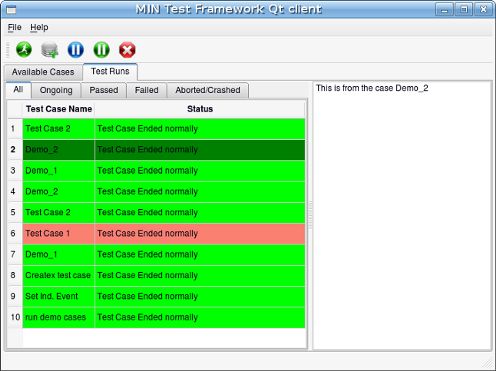496x371 pixels.
Task: Click the green Resume toolbar icon
Action: [x=101, y=50]
